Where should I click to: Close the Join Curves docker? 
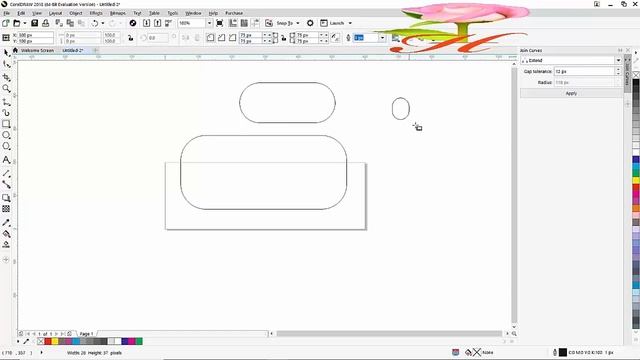(x=628, y=50)
